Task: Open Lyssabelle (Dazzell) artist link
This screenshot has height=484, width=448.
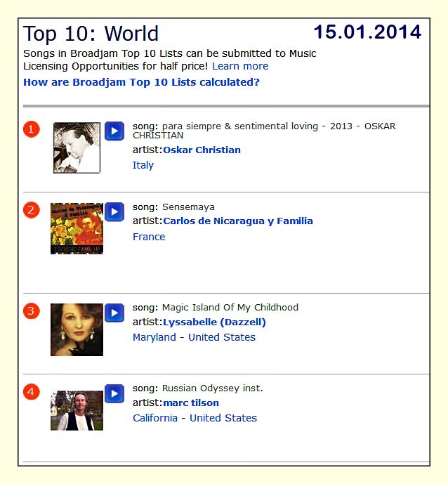Action: [x=214, y=322]
